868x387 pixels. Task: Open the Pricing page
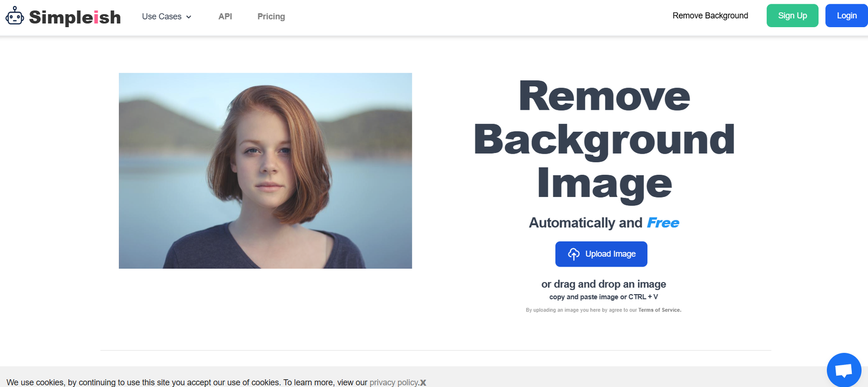point(271,17)
